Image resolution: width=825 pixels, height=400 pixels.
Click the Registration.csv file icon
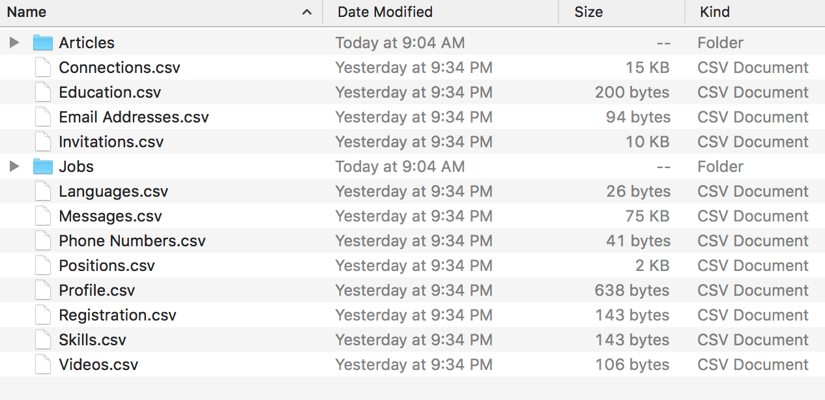(43, 315)
